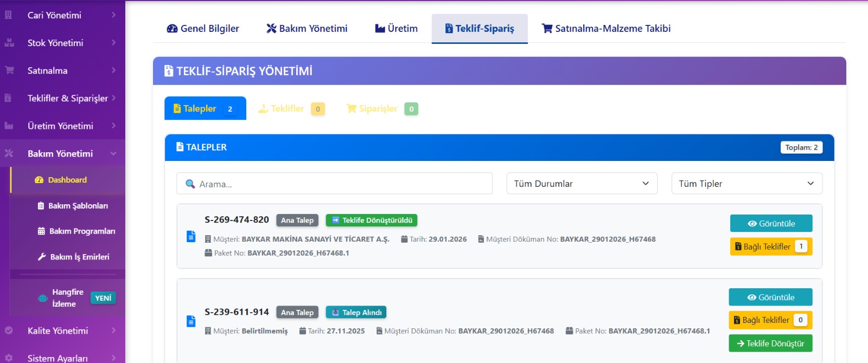Screen dimensions: 868x363
Task: Select the Teklifler sub-tab
Action: [288, 109]
